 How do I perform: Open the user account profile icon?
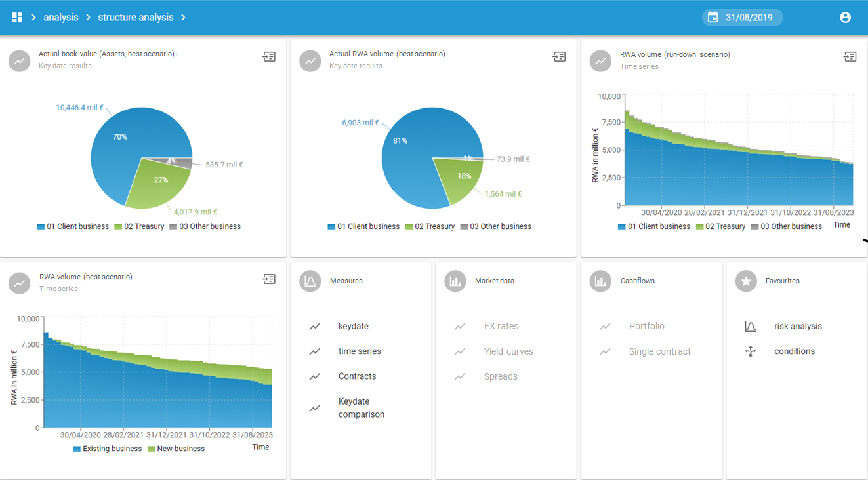(845, 18)
